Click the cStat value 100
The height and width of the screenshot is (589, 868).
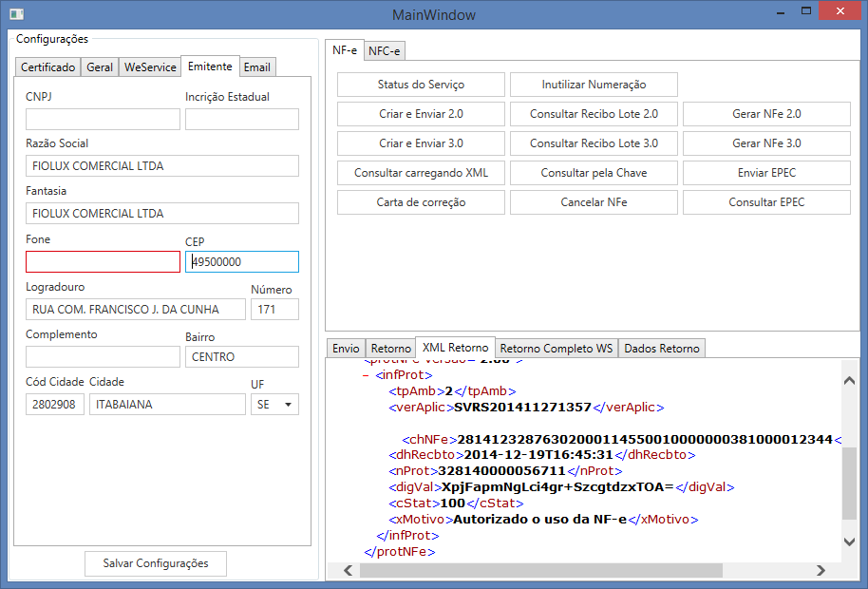[x=452, y=503]
